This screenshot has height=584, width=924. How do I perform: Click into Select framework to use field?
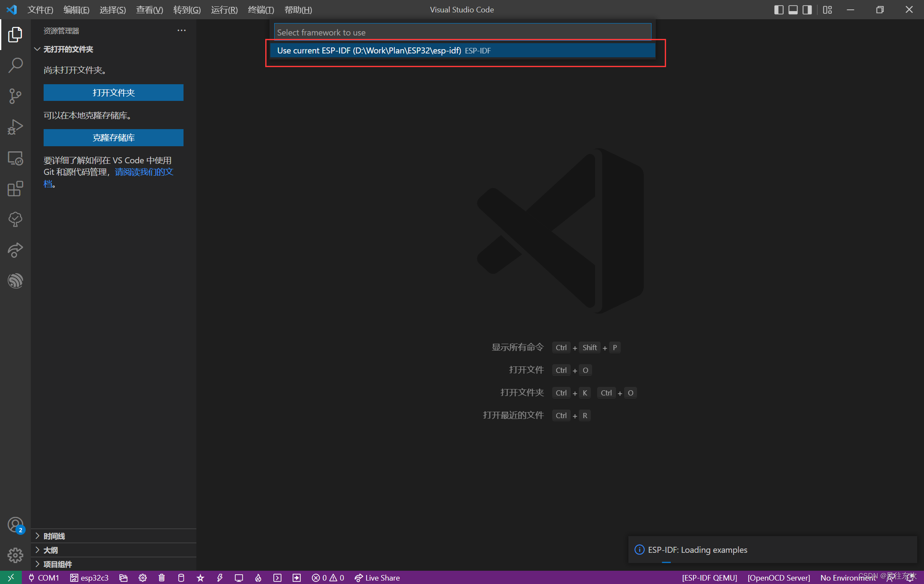pos(462,32)
